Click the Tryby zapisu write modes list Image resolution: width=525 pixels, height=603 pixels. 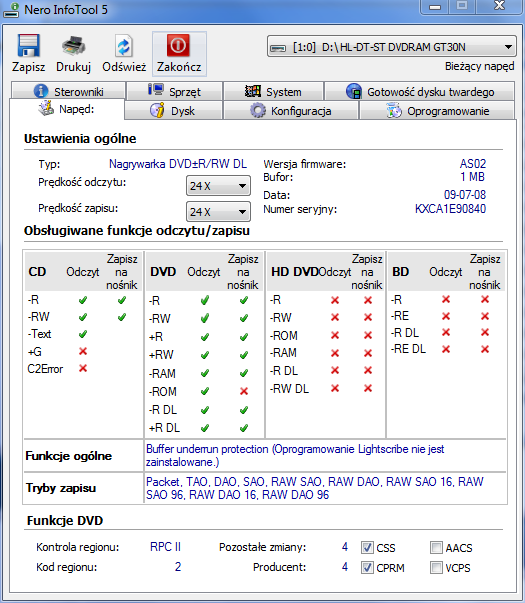314,488
